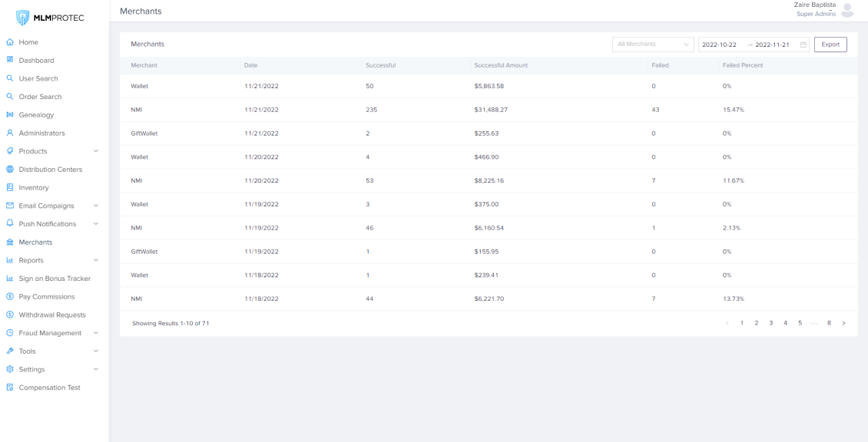Image resolution: width=868 pixels, height=442 pixels.
Task: Click the Export button
Action: [830, 45]
